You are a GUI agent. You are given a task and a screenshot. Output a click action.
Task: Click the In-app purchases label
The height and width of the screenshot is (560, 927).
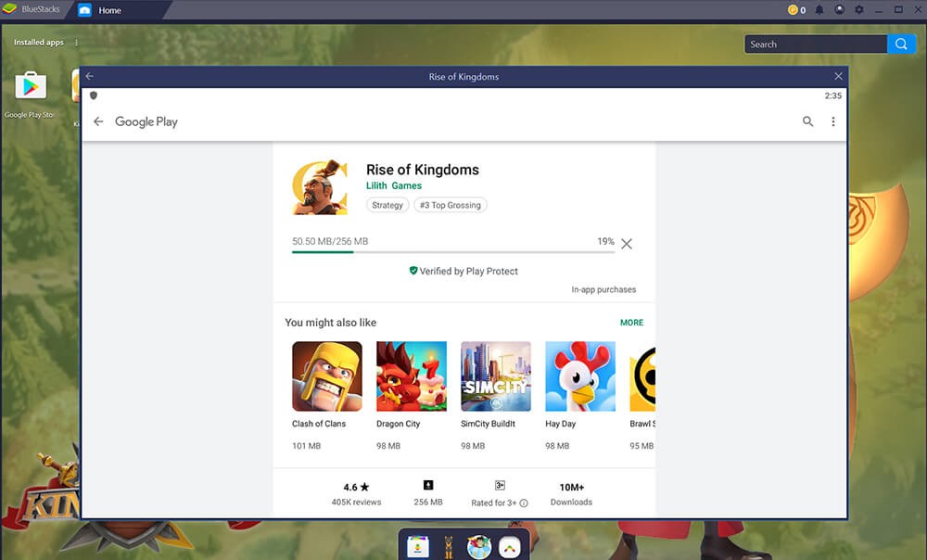(603, 290)
